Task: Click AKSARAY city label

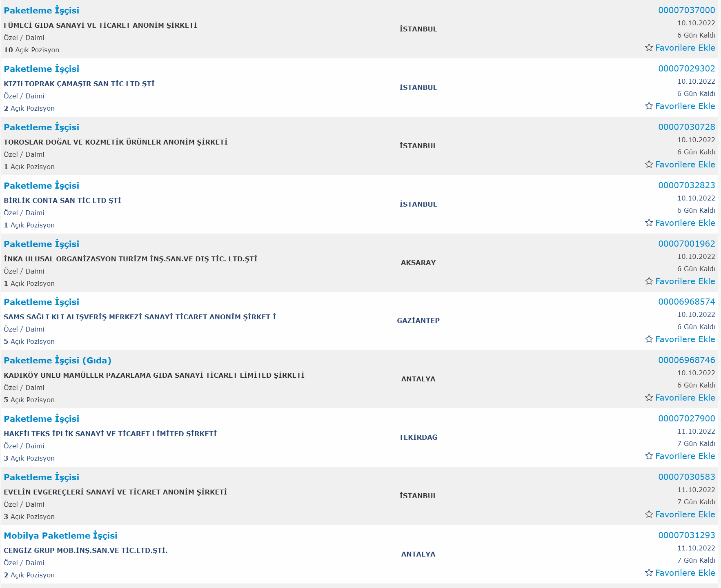Action: pyautogui.click(x=418, y=263)
